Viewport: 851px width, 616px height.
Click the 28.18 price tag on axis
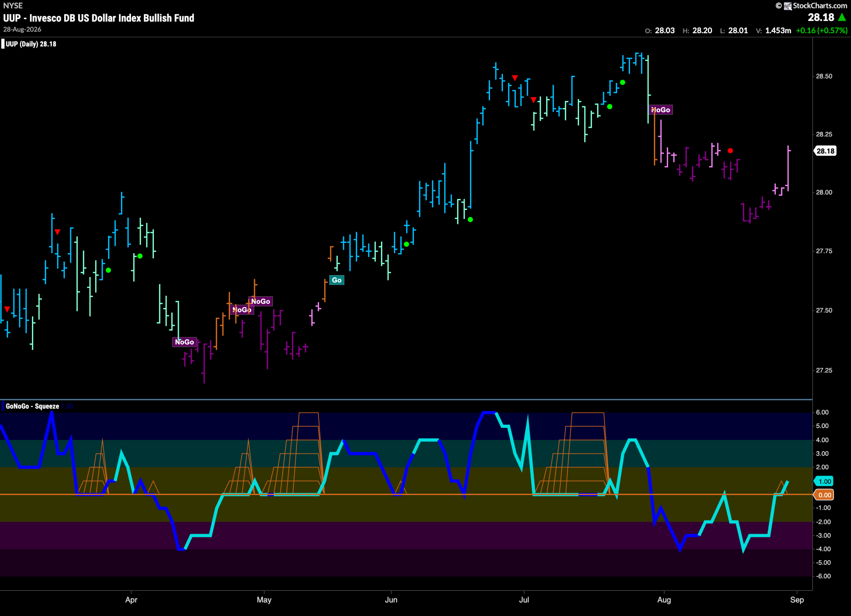click(x=825, y=151)
